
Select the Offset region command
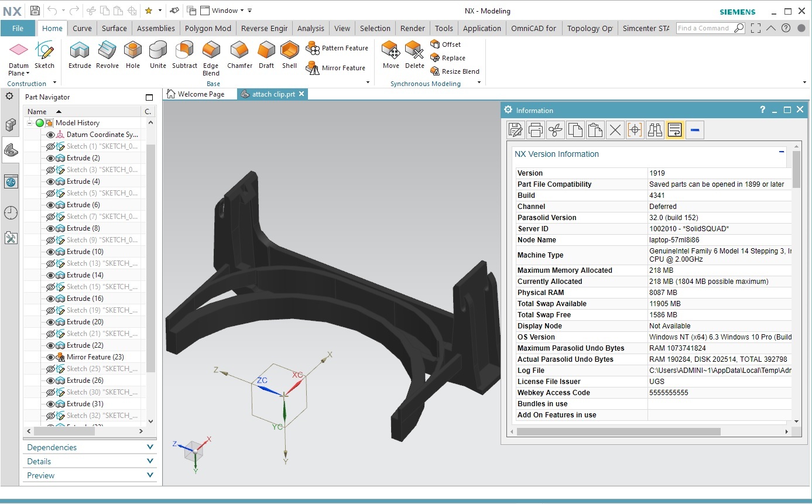coord(446,44)
